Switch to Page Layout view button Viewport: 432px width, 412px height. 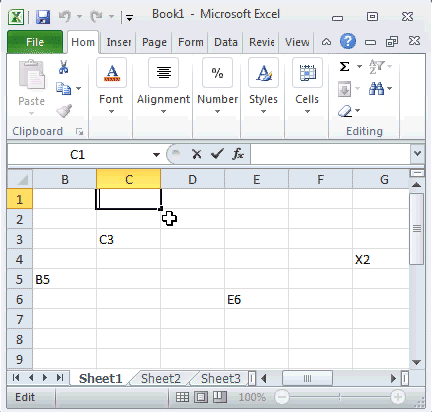(x=201, y=397)
